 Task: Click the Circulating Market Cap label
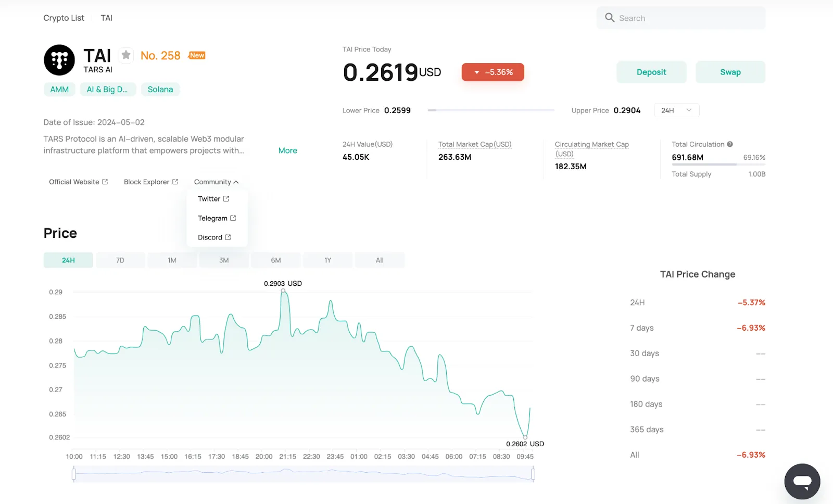(592, 149)
